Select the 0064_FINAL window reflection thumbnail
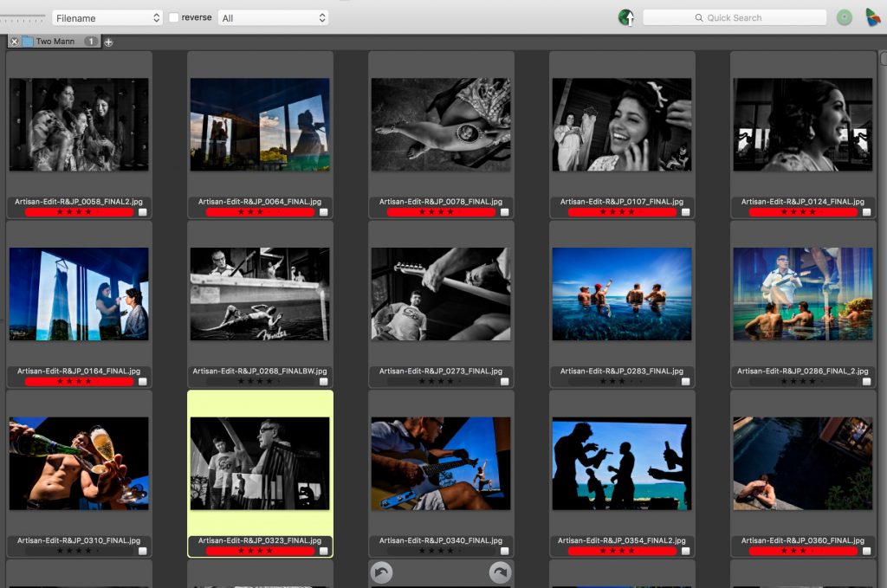Screen dimensions: 887x588 260,125
